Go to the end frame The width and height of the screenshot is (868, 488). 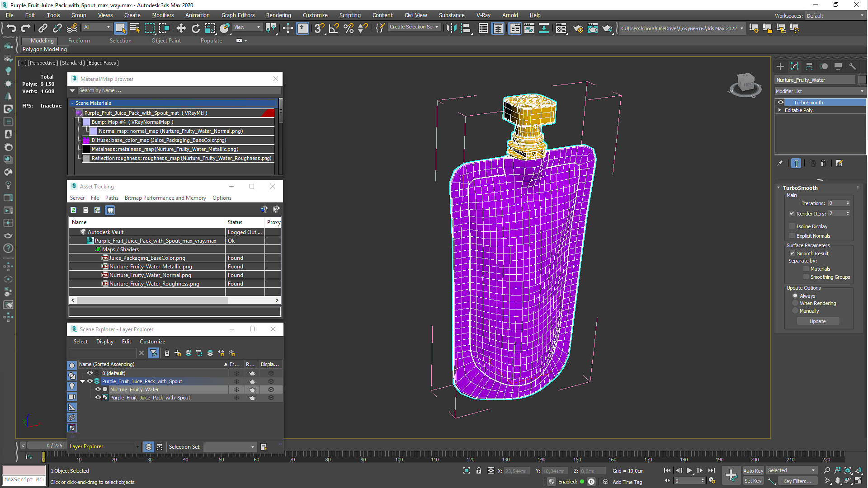[x=712, y=470]
